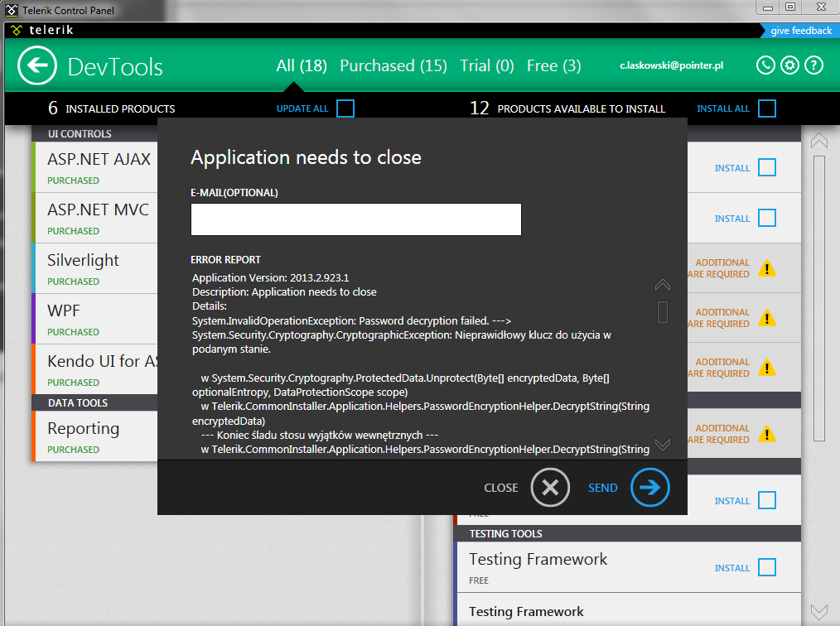Click the warning triangle in the second Additional Required row

(x=767, y=317)
